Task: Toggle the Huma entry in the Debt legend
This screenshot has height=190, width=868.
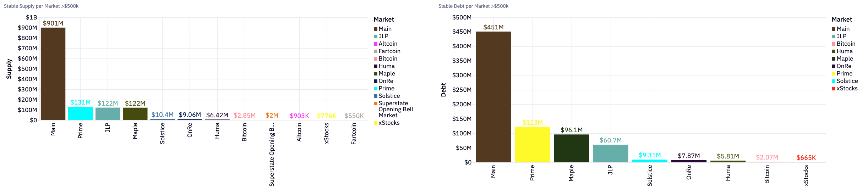Action: [x=844, y=51]
